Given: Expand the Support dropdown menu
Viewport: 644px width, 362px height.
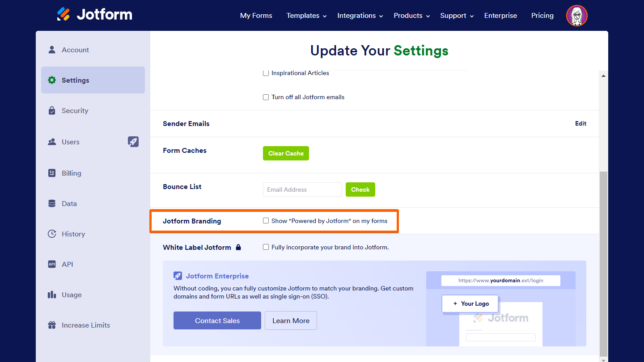Looking at the screenshot, I should [457, 16].
